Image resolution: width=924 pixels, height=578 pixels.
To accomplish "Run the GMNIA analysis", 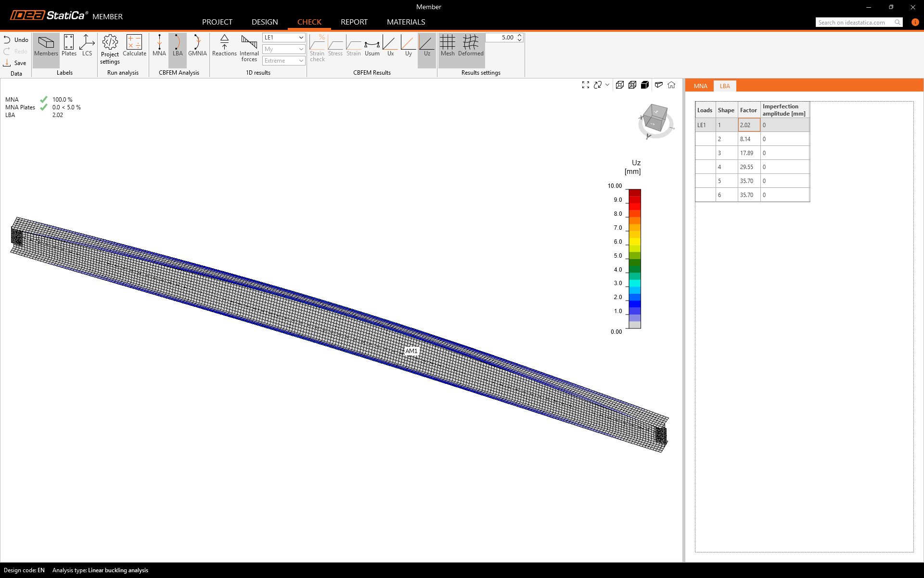I will click(197, 45).
